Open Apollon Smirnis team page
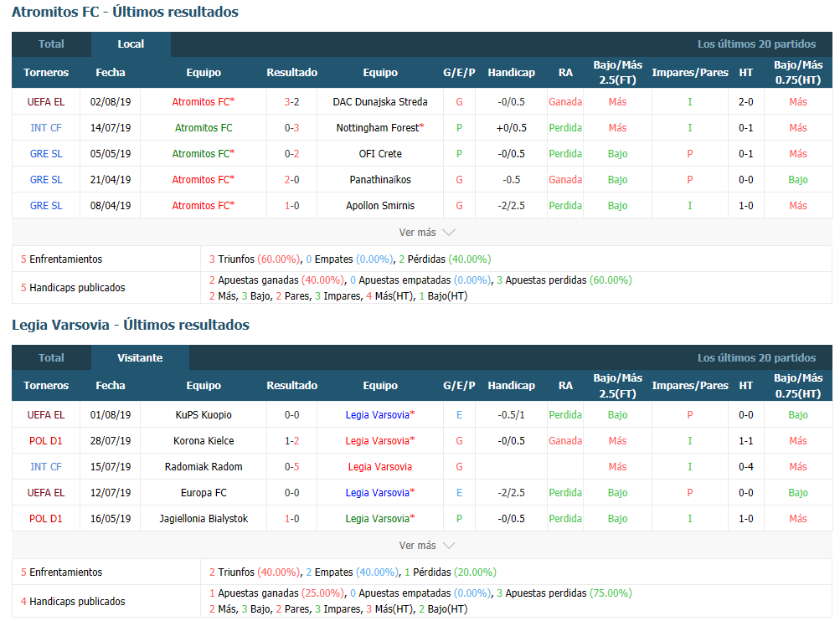 [x=380, y=206]
